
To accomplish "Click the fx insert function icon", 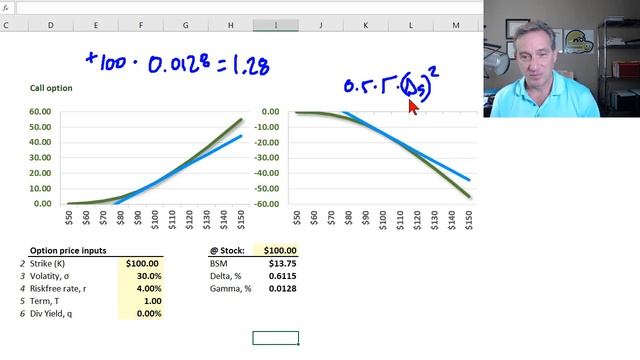I will pyautogui.click(x=5, y=7).
